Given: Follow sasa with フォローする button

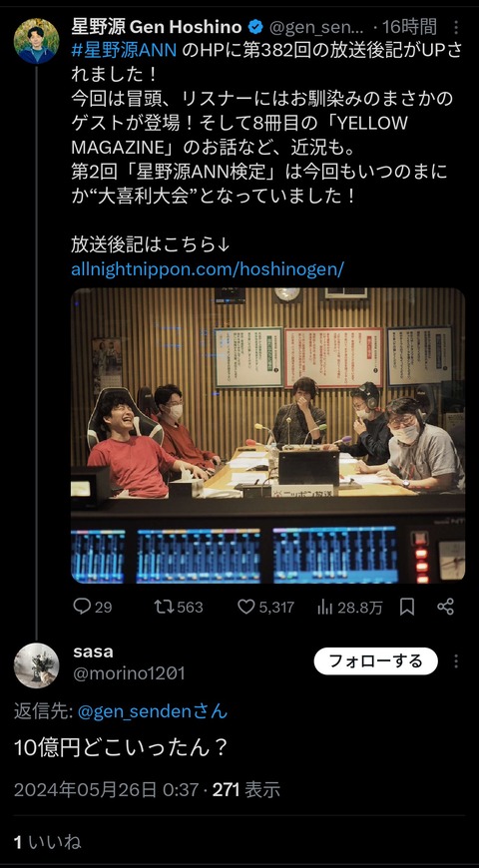Looking at the screenshot, I should [x=376, y=660].
